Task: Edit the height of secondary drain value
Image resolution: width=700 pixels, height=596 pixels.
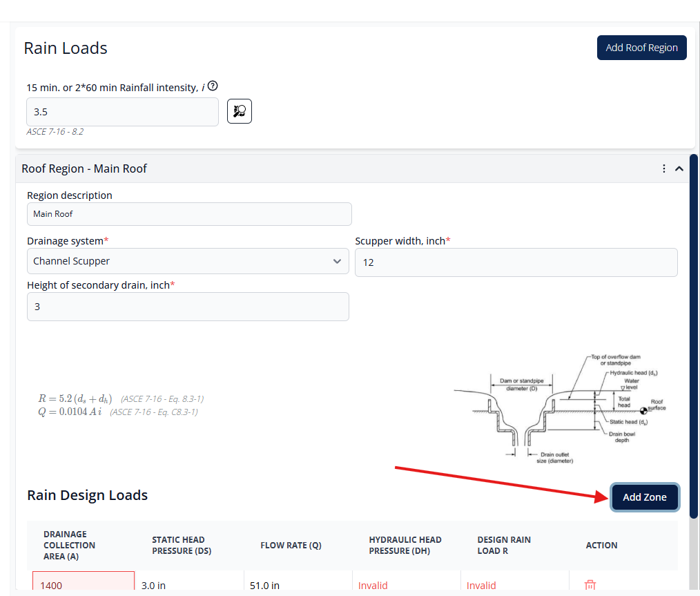Action: point(188,306)
